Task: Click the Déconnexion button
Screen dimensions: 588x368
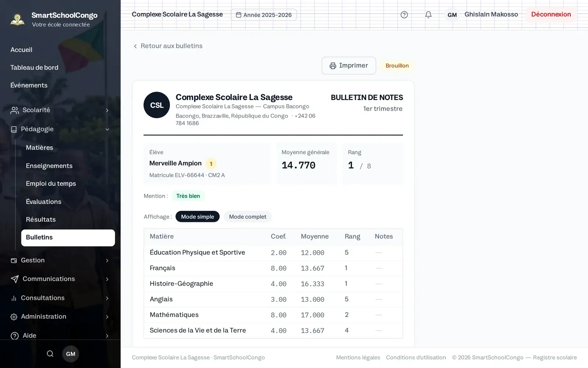Action: [x=551, y=15]
